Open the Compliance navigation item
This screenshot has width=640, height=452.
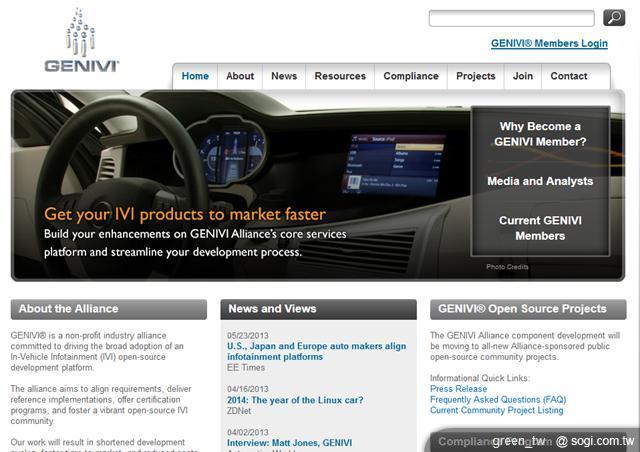[x=411, y=76]
